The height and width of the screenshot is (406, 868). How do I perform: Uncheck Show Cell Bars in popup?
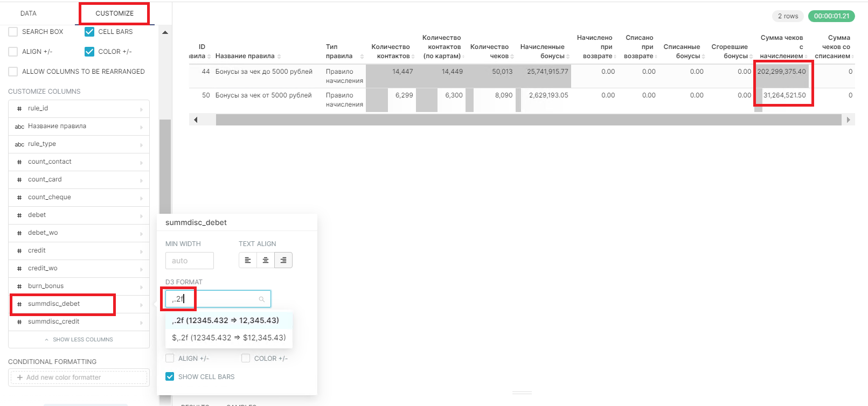170,377
